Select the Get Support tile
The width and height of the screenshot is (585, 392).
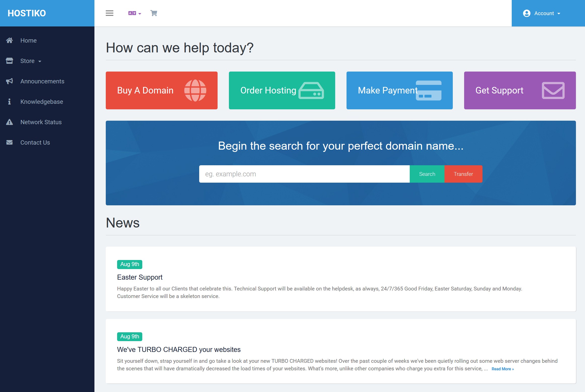(x=520, y=90)
